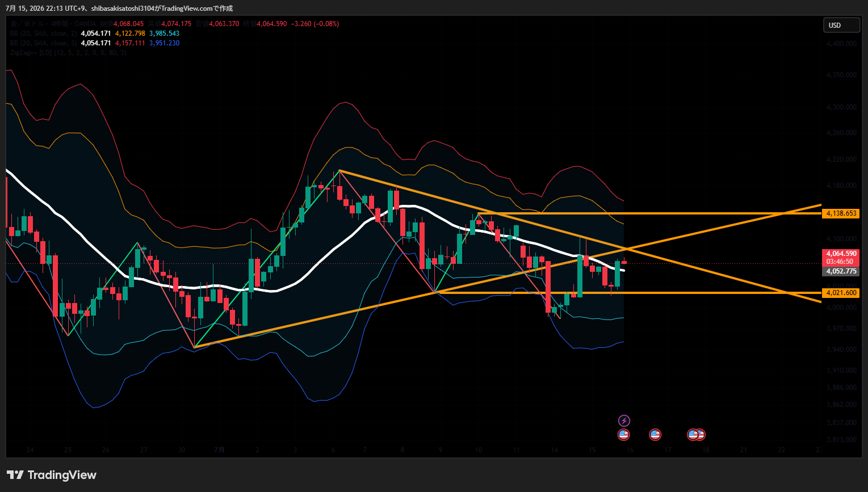Viewport: 868px width, 492px height.
Task: Select the 4,021.600 orange price label
Action: coord(841,293)
